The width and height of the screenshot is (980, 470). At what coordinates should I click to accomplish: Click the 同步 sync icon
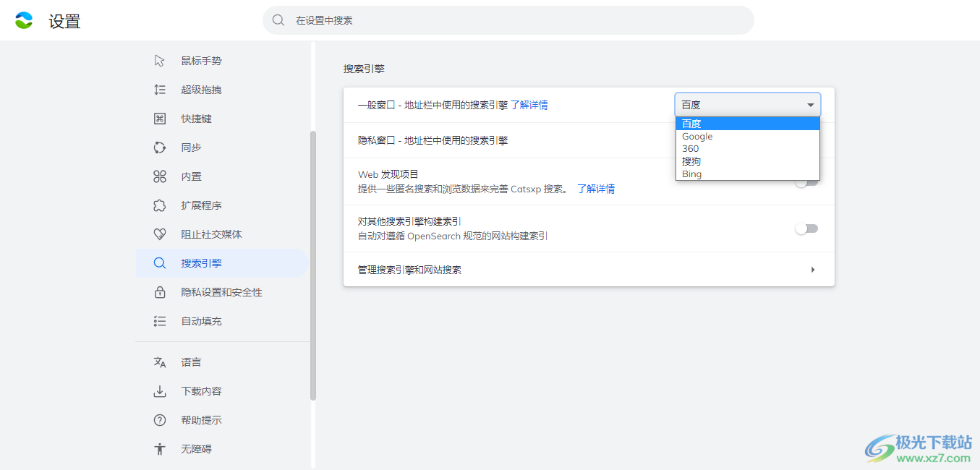click(x=160, y=148)
